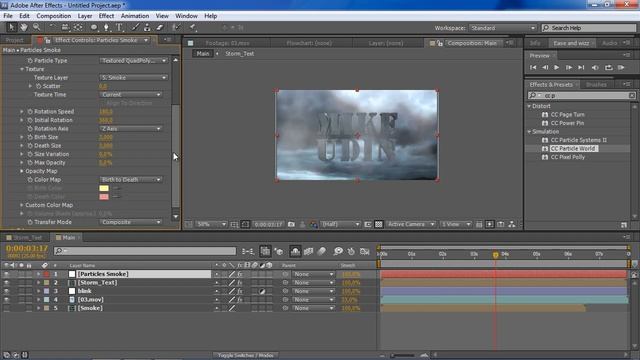The height and width of the screenshot is (360, 640).
Task: Take snapshot camera icon in viewer
Action: [x=291, y=224]
